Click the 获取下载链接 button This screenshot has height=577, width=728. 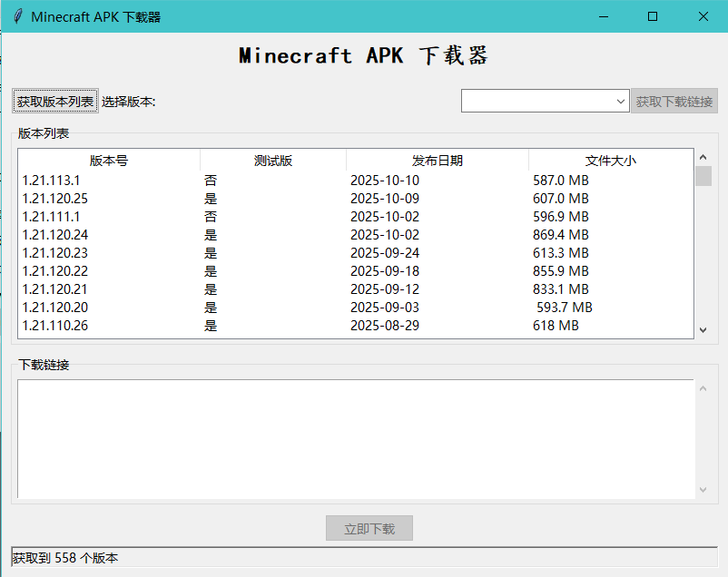coord(674,102)
